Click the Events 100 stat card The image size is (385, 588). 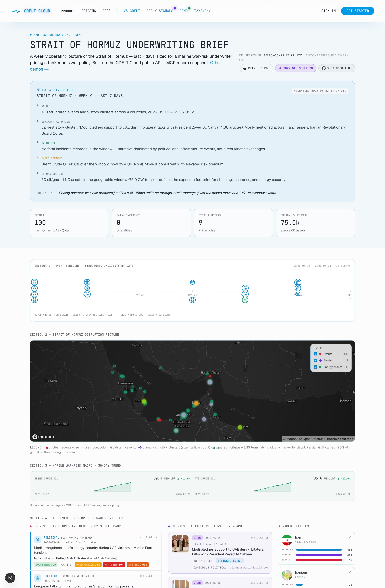coord(69,223)
